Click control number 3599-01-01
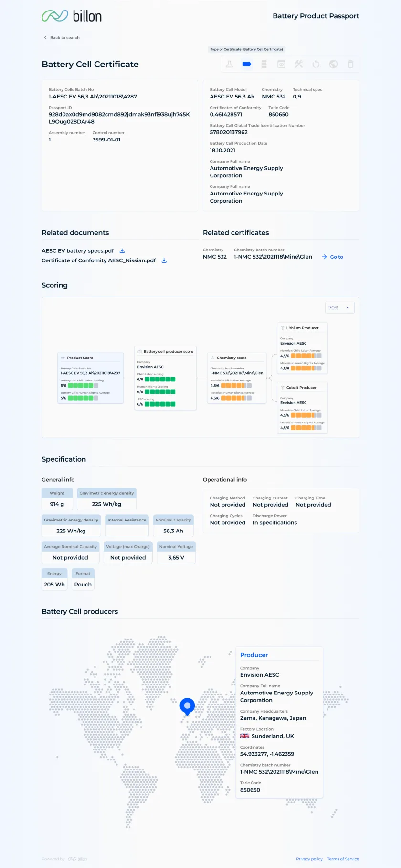This screenshot has height=868, width=401. (x=106, y=140)
